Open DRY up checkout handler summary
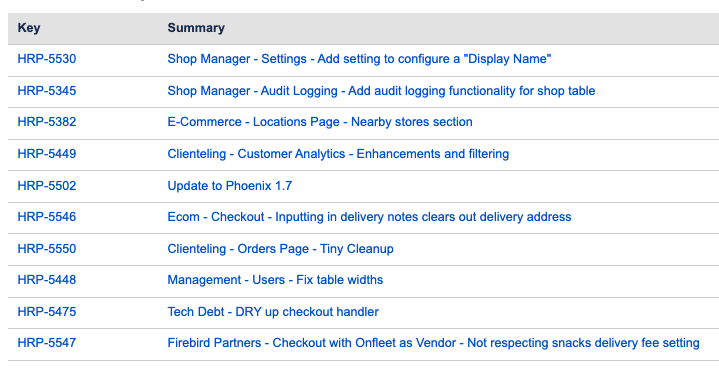The image size is (719, 372). coord(273,312)
